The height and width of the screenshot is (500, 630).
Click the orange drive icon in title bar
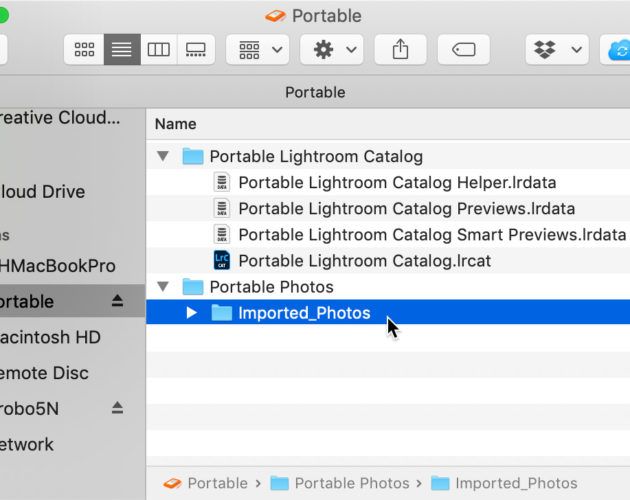click(276, 16)
